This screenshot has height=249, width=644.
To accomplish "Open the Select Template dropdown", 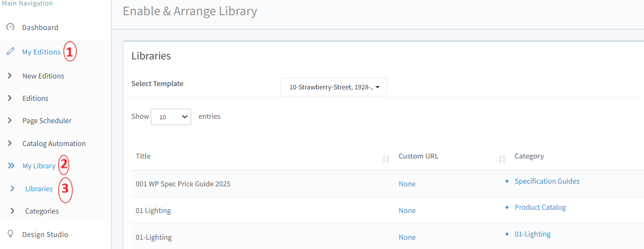I will [333, 87].
